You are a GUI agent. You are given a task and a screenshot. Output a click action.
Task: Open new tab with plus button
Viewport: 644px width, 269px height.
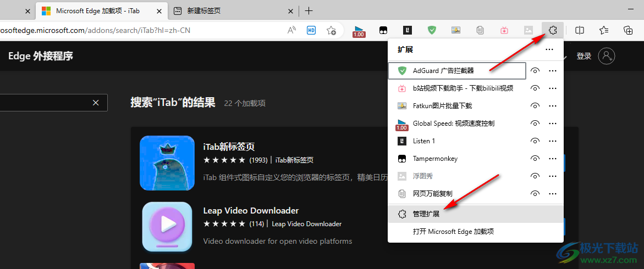point(309,11)
